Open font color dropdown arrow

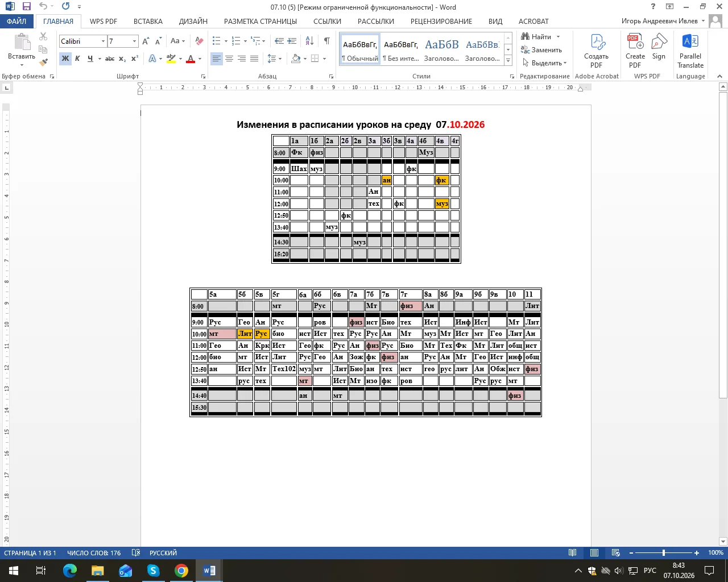200,59
